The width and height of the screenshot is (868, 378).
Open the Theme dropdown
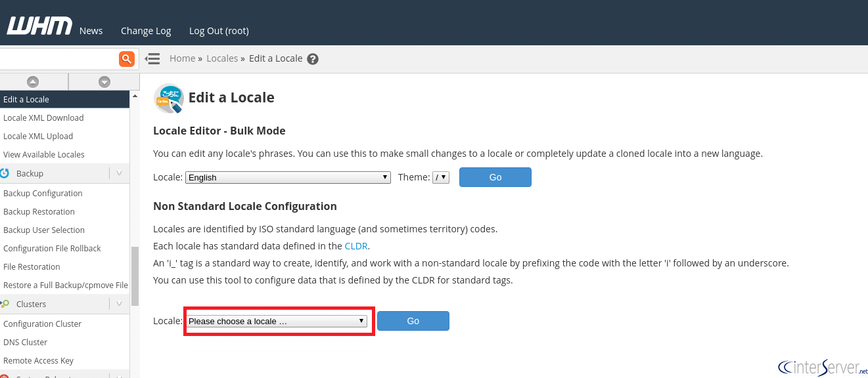tap(441, 177)
